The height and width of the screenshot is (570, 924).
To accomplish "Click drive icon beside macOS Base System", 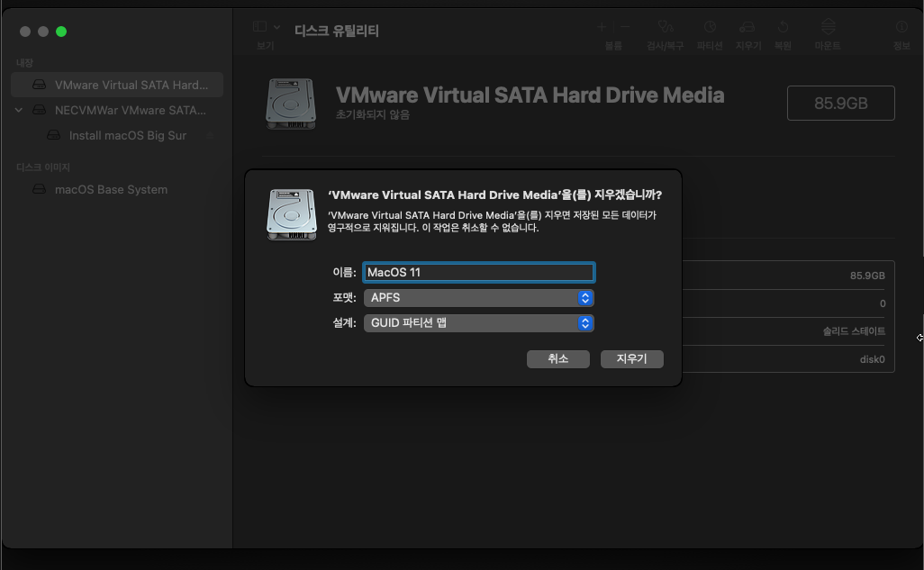I will (x=39, y=189).
